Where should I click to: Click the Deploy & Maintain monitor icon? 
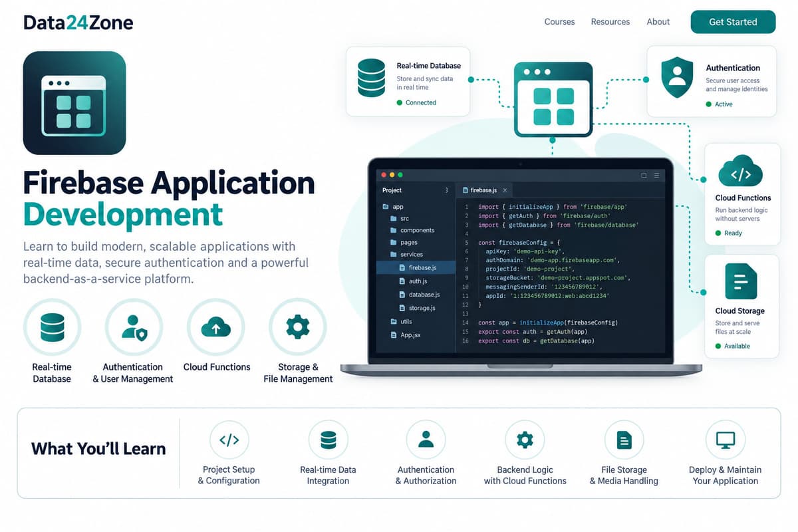coord(725,440)
